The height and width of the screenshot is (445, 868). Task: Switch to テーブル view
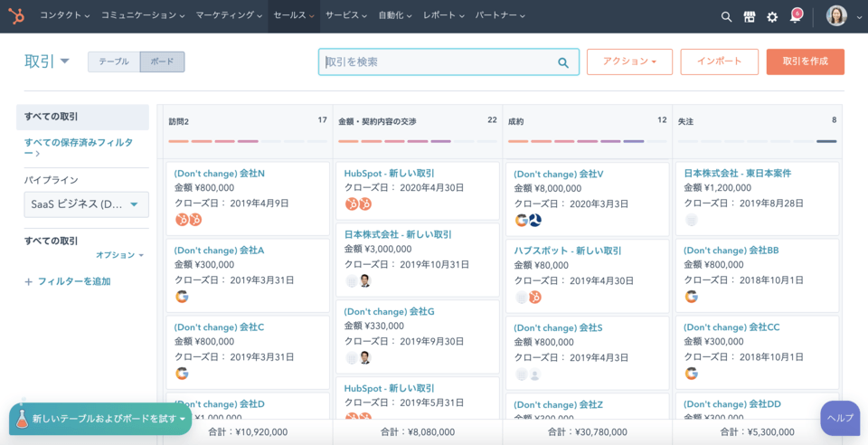[114, 62]
